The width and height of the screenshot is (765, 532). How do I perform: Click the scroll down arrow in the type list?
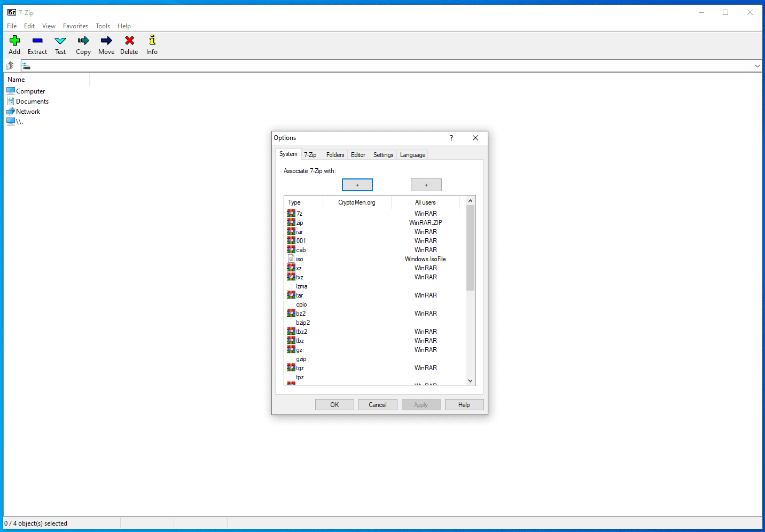[x=471, y=381]
